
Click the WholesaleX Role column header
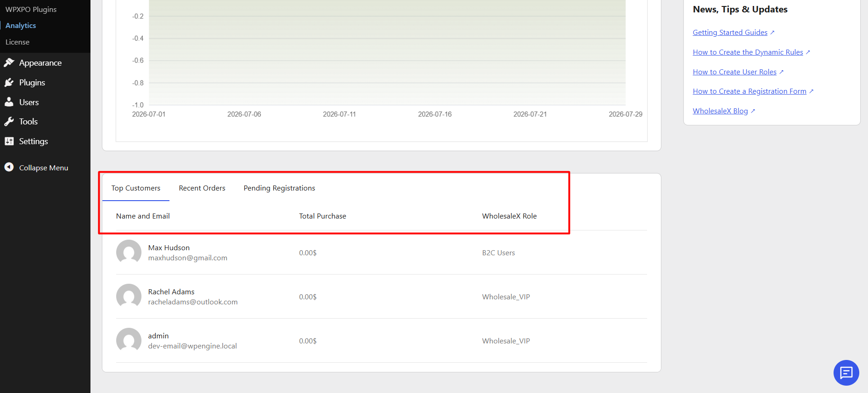coord(509,216)
